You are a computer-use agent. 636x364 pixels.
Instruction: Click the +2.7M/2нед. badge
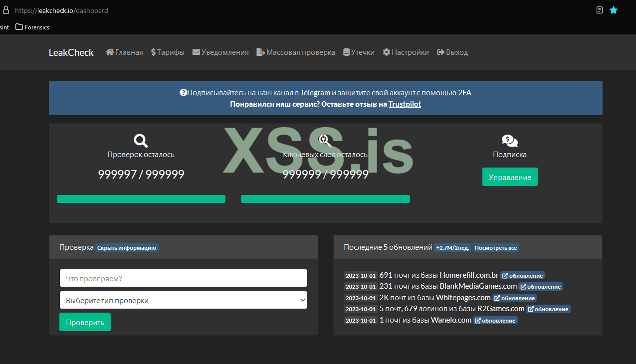pyautogui.click(x=452, y=248)
